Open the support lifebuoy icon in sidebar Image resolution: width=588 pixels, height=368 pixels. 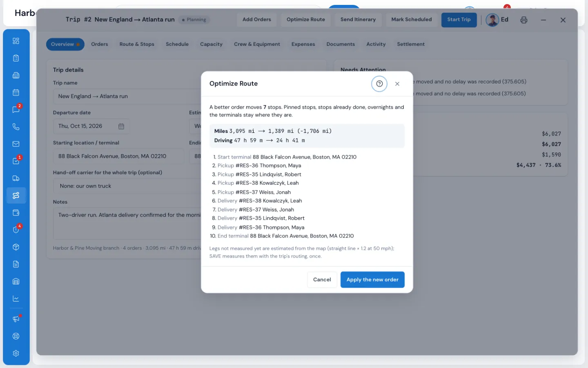(x=16, y=336)
